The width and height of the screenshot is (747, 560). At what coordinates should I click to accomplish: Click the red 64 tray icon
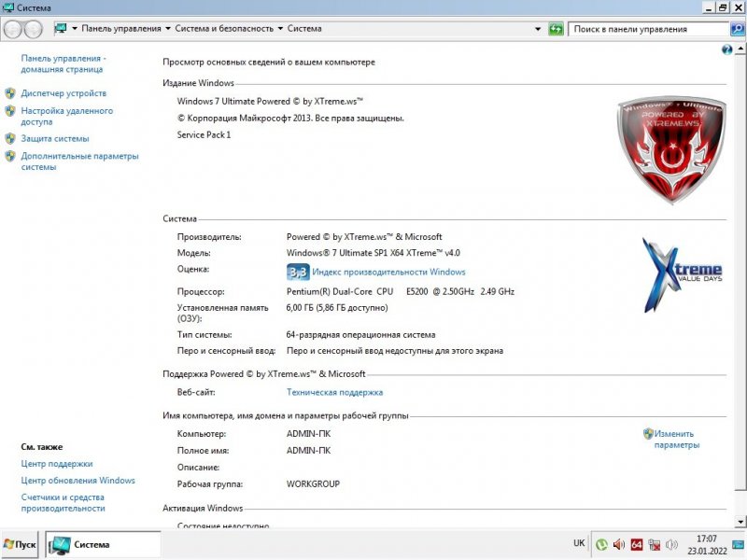[636, 544]
